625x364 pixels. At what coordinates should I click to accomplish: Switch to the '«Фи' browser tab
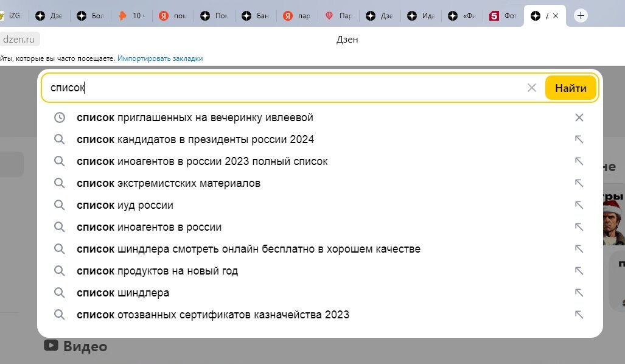point(463,16)
